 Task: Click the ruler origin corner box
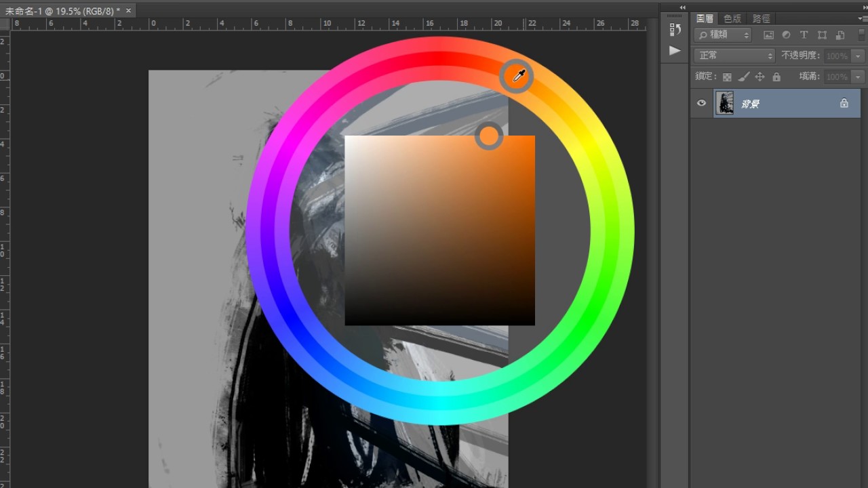pos(5,24)
